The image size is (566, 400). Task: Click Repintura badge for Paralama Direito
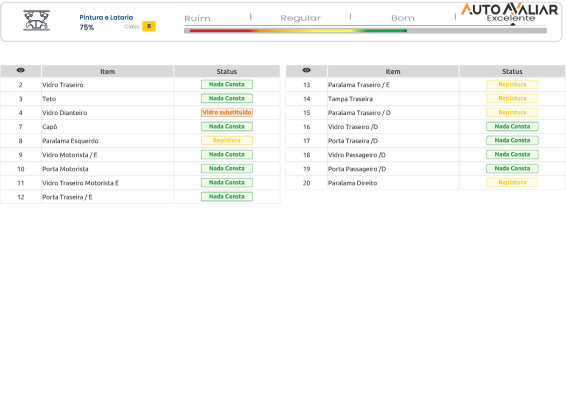pyautogui.click(x=512, y=182)
